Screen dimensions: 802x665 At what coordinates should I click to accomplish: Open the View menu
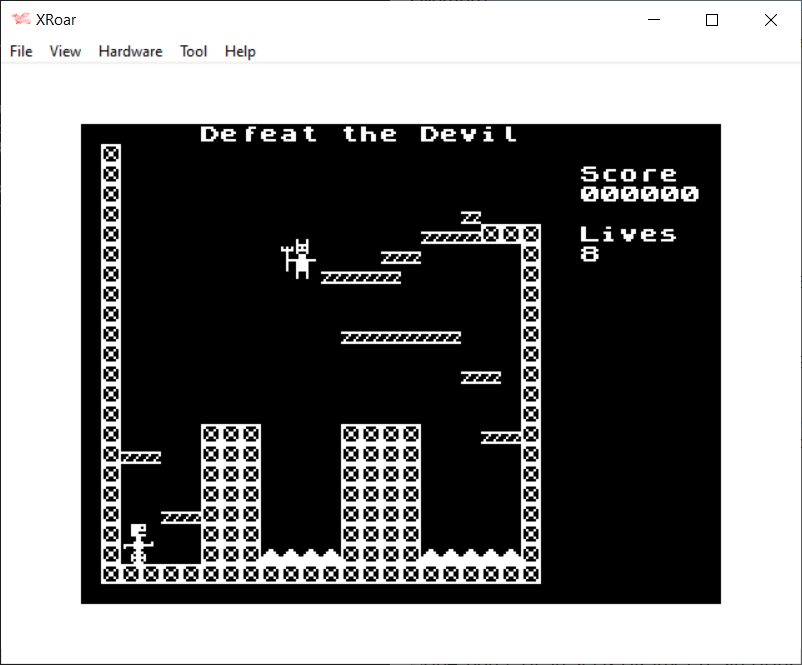point(65,51)
